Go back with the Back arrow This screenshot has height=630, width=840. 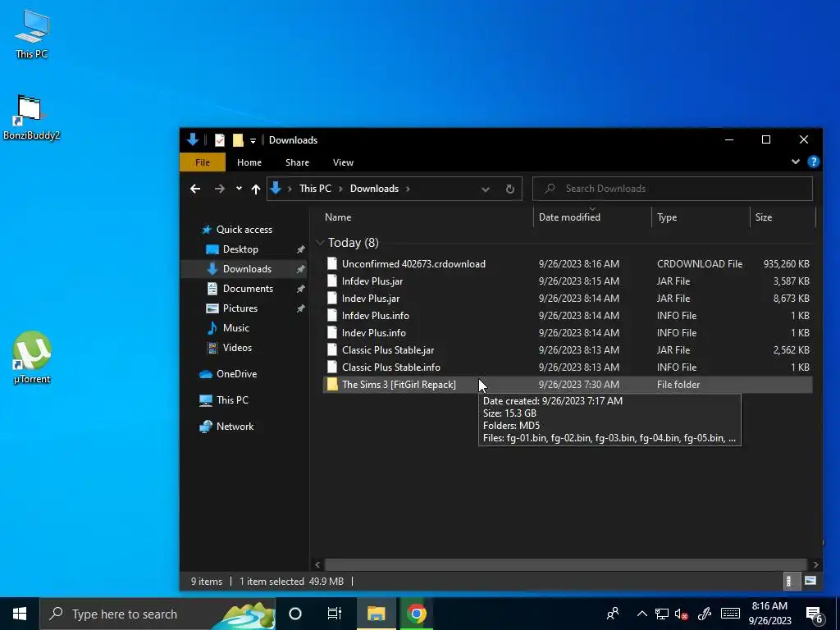tap(195, 189)
